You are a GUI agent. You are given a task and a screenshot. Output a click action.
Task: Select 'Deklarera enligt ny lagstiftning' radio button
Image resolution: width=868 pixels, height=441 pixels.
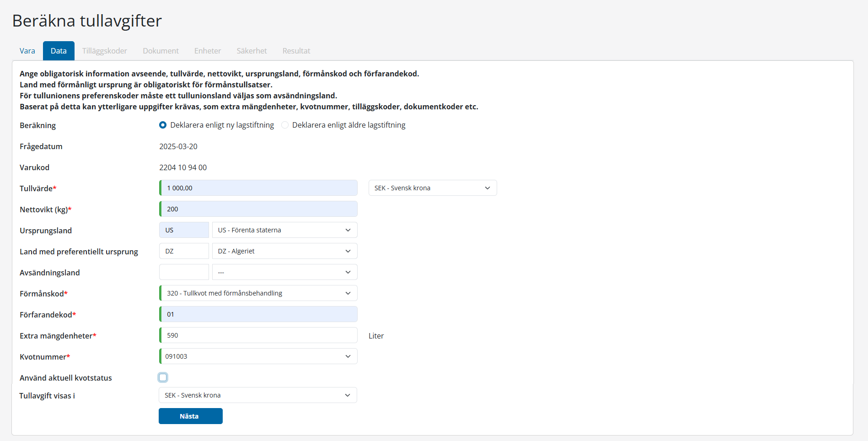tap(163, 125)
